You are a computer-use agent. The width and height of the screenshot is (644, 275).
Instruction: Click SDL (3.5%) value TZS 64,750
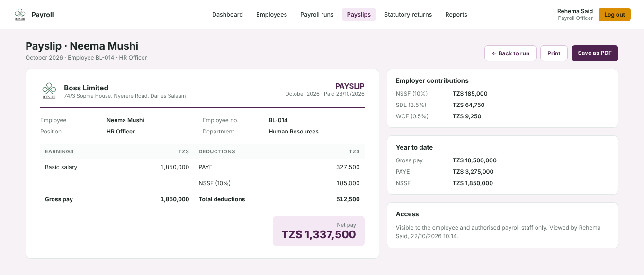pos(469,105)
